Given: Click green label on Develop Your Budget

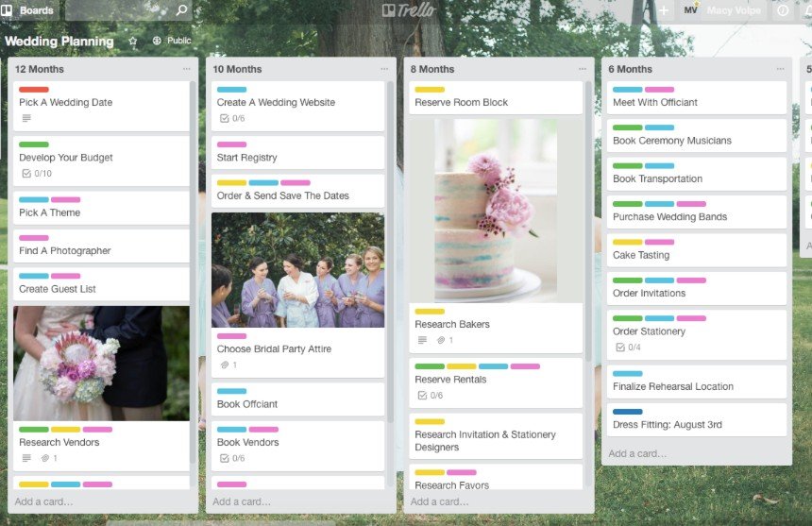Looking at the screenshot, I should click(34, 144).
